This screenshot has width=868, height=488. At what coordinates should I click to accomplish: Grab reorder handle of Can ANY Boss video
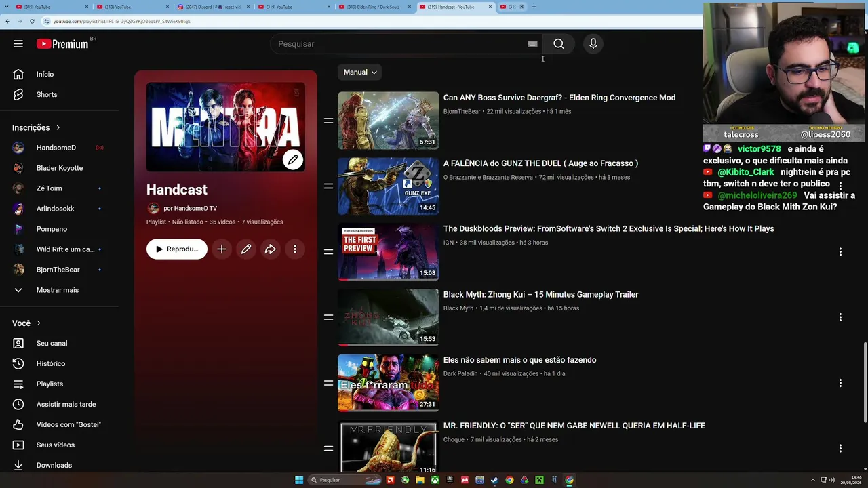328,121
